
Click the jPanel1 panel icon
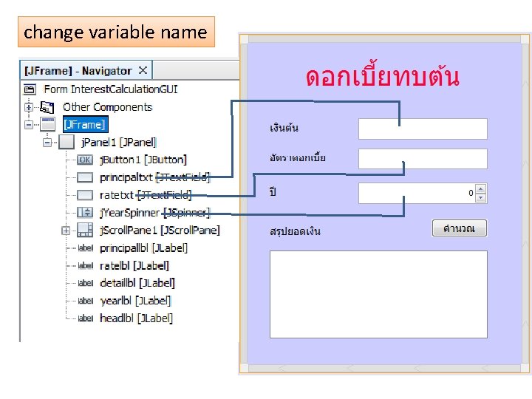tap(66, 142)
